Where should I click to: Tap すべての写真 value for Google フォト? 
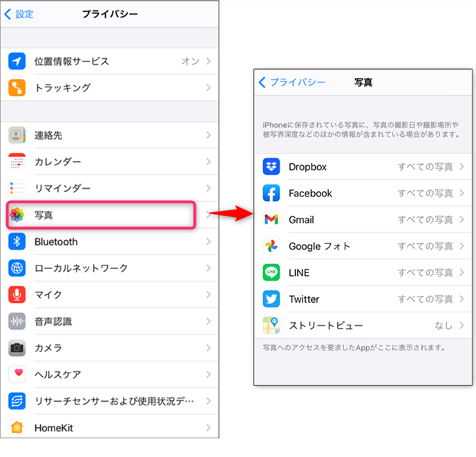(426, 246)
